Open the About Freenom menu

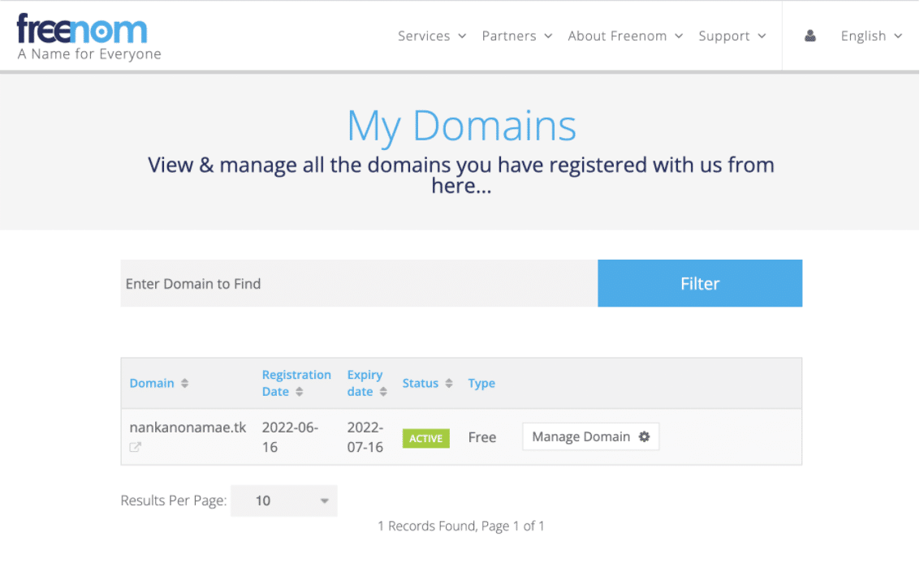[x=625, y=36]
